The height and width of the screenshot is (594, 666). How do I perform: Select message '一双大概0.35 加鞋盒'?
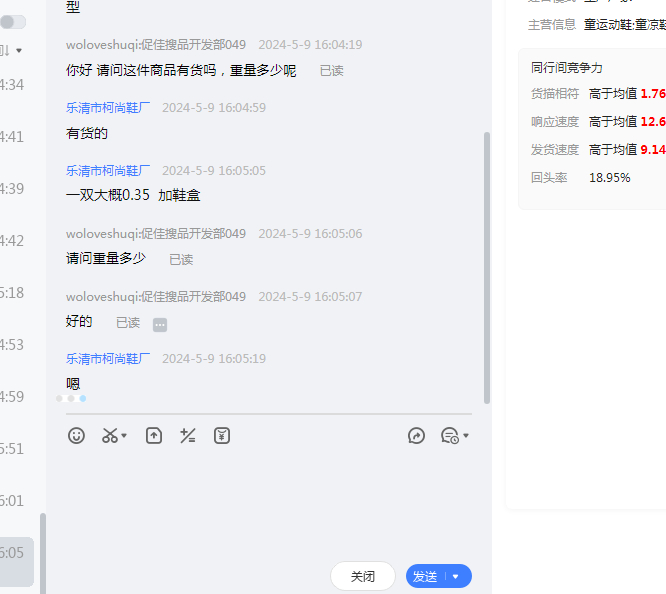(x=133, y=195)
